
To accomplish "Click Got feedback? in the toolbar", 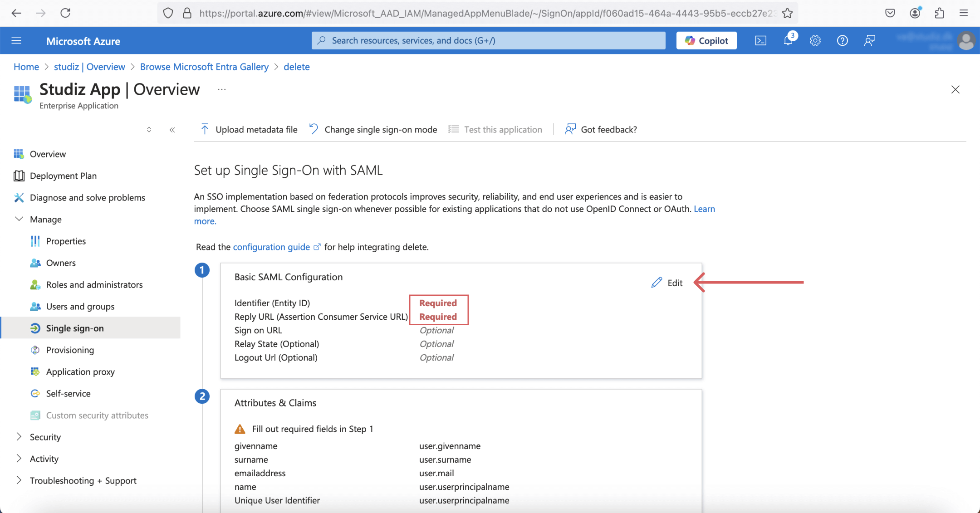I will tap(601, 130).
